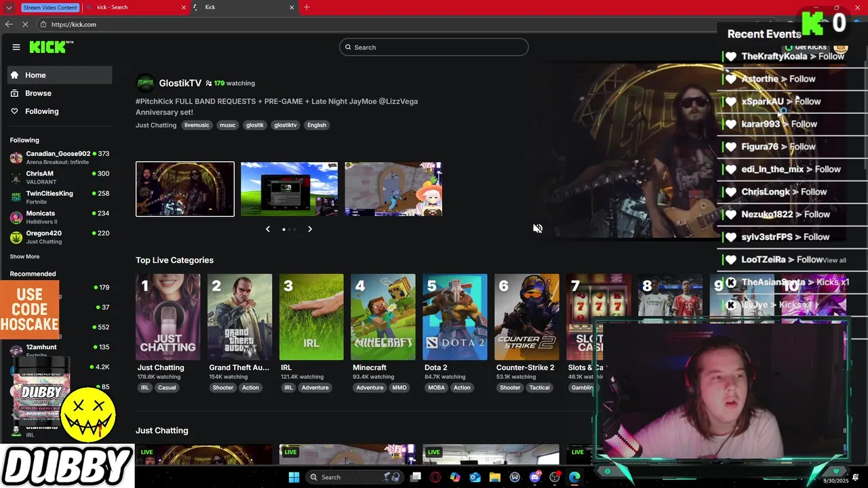Close the 'kick - Search' tab

pos(183,7)
